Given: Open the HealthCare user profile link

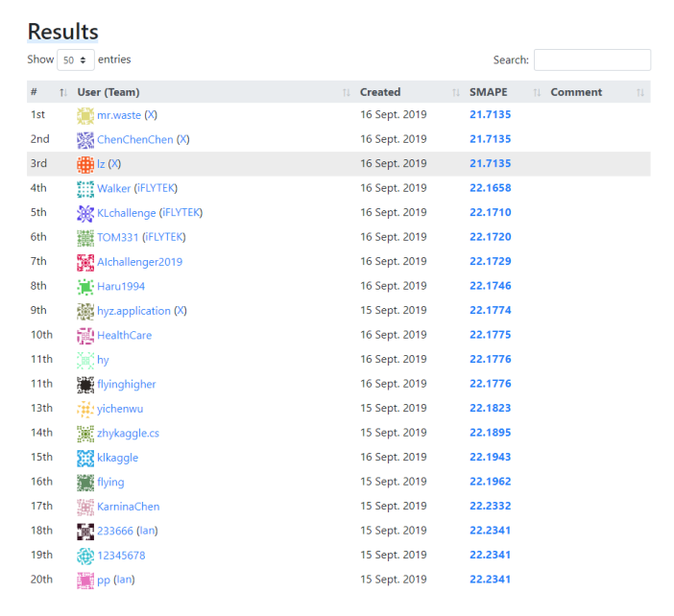Looking at the screenshot, I should point(124,336).
